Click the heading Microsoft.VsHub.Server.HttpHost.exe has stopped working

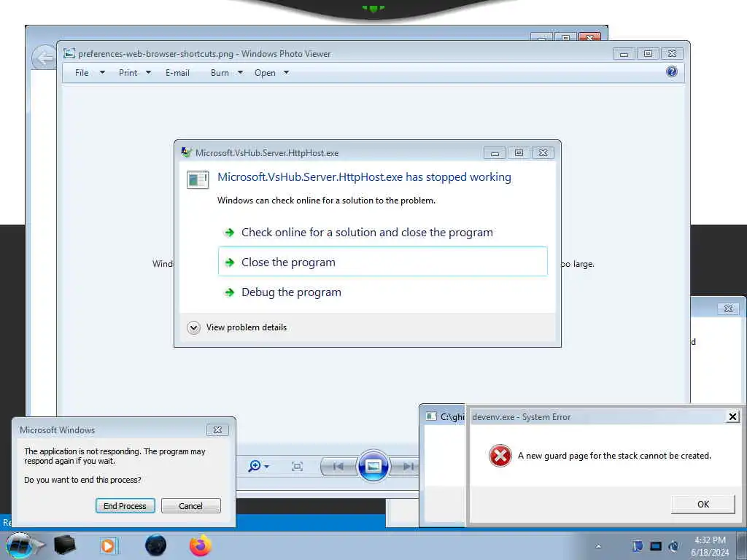pyautogui.click(x=364, y=177)
